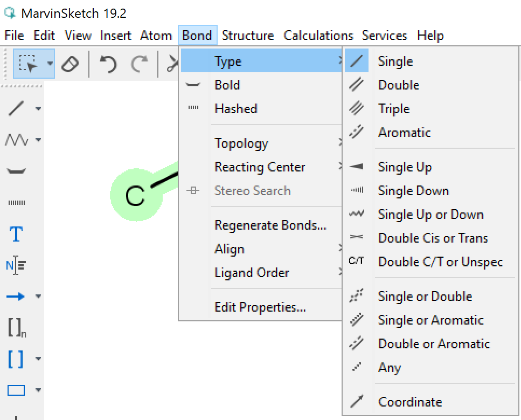Select Coordinate bond type

pyautogui.click(x=409, y=402)
